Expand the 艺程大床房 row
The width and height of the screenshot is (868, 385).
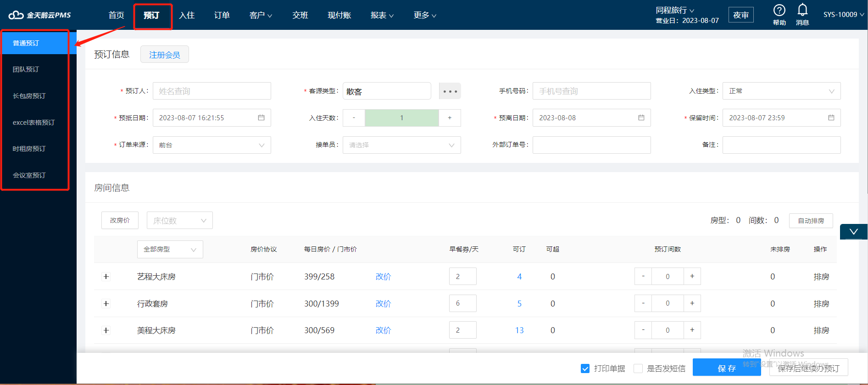coord(106,277)
